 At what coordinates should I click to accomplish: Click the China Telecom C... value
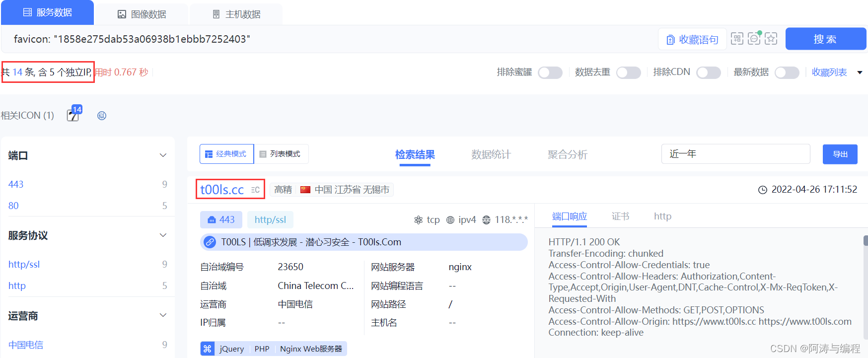pos(316,286)
